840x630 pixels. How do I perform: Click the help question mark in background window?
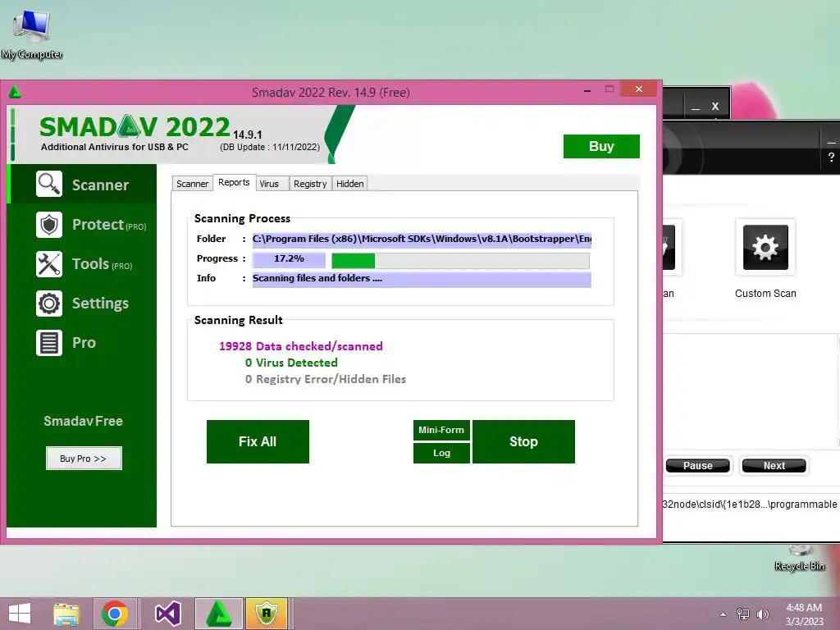(x=831, y=157)
